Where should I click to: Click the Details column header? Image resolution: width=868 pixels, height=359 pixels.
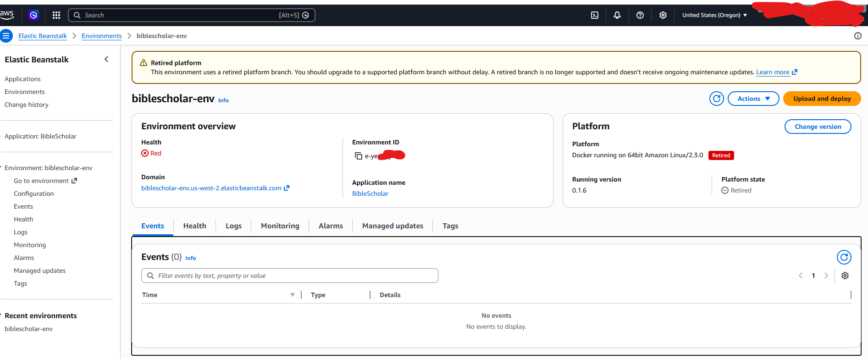(x=390, y=295)
